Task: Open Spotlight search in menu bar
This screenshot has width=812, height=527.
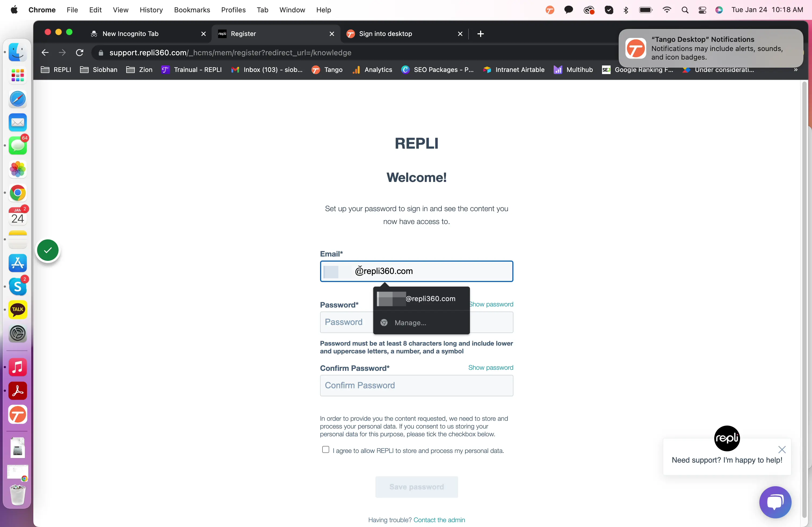Action: [685, 10]
